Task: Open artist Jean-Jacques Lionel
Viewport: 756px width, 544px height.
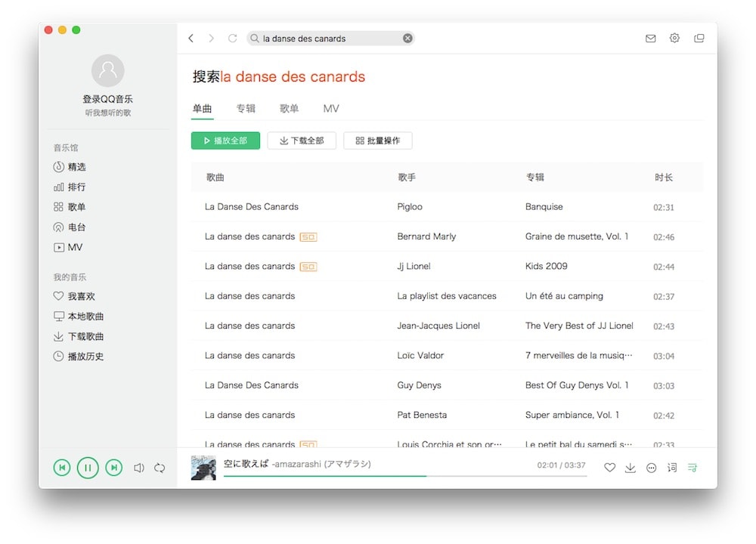Action: click(x=438, y=326)
